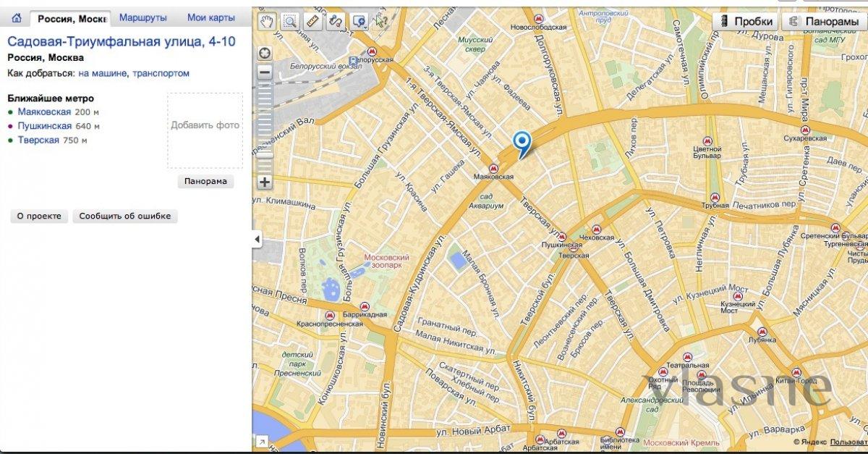This screenshot has width=868, height=454.
Task: Open the home icon tab
Action: tap(16, 17)
